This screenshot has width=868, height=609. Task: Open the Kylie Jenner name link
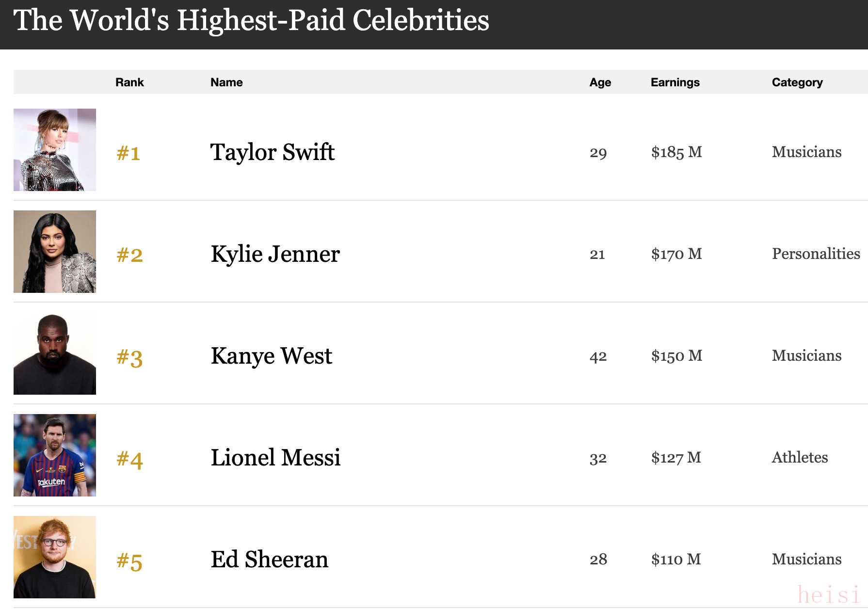[x=275, y=254]
